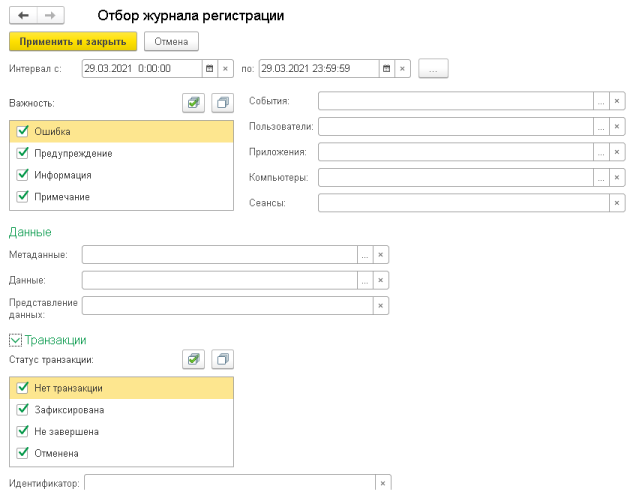Uncheck the Предупреждение checkbox
The image size is (637, 499).
pyautogui.click(x=23, y=153)
